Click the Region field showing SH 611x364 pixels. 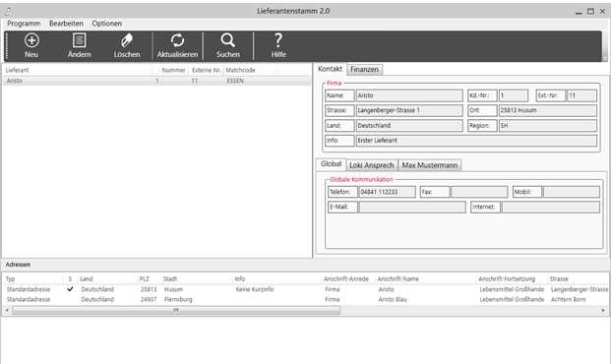tap(548, 126)
